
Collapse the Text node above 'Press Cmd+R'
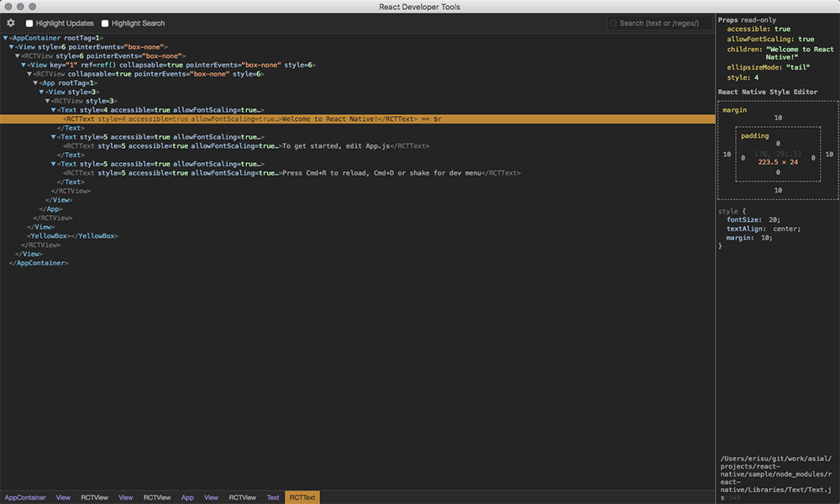pyautogui.click(x=53, y=164)
